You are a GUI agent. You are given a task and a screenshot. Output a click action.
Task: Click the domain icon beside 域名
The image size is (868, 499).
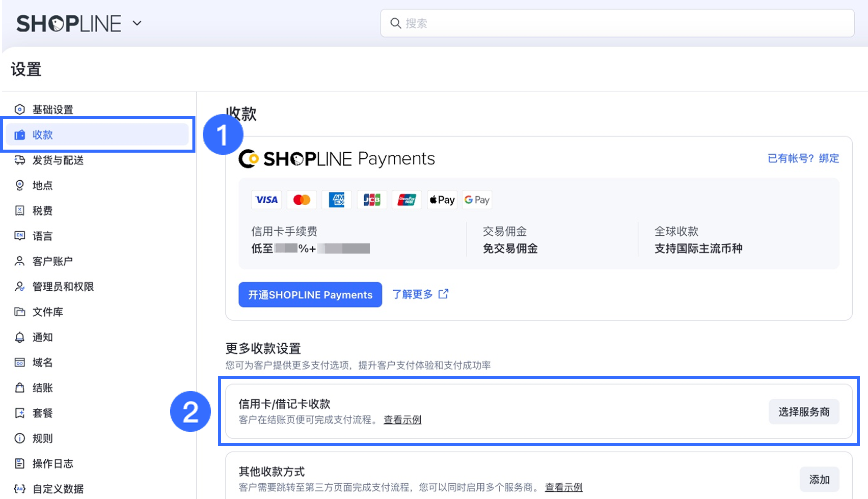coord(20,363)
